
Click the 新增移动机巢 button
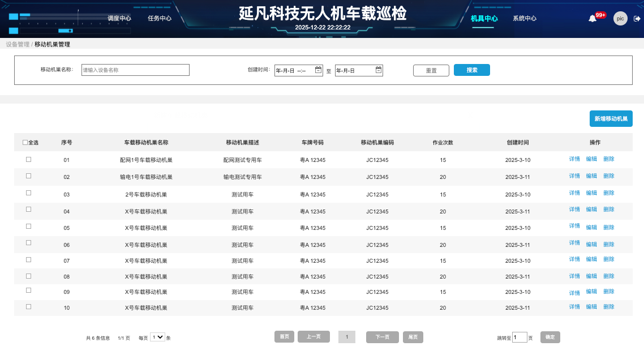(611, 119)
